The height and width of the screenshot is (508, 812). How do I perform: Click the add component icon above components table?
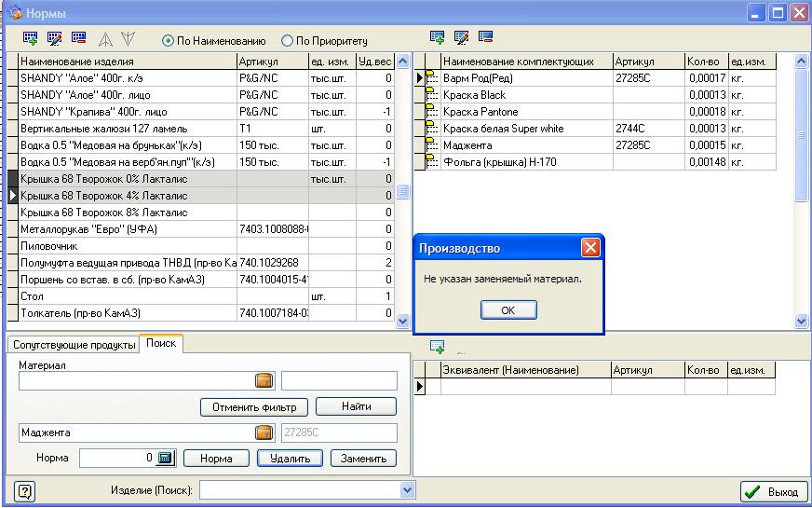[x=438, y=37]
